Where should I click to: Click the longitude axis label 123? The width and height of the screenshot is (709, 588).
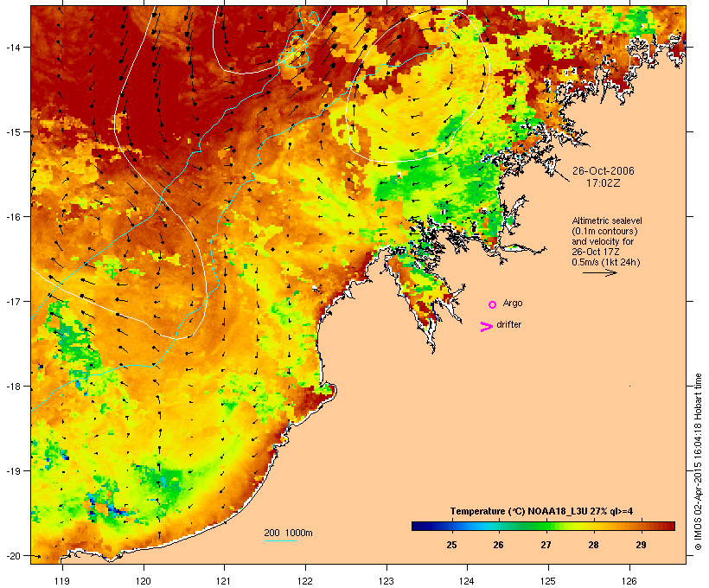pos(386,581)
